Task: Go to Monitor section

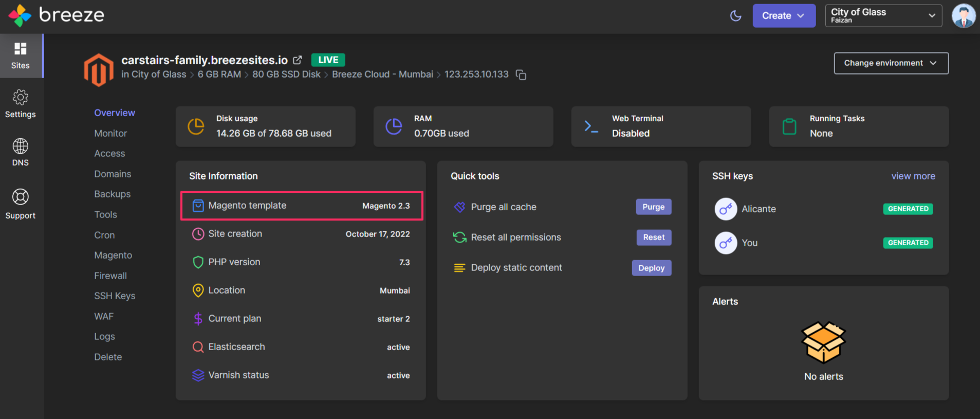Action: [110, 133]
